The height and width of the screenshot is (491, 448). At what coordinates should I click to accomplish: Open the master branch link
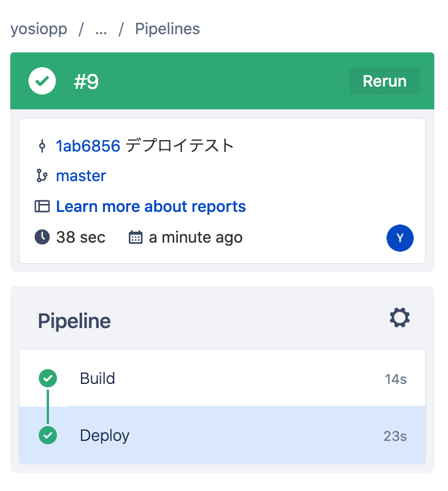pos(81,176)
